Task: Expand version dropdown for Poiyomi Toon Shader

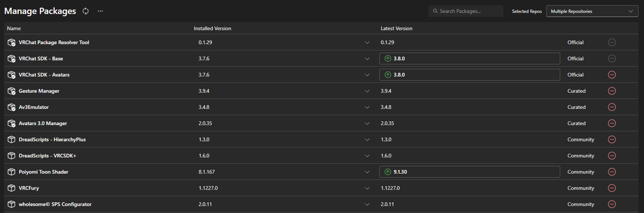Action: pos(367,172)
